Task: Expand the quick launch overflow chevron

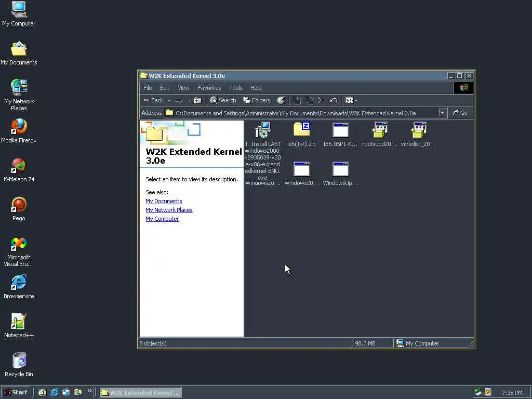Action: 90,391
